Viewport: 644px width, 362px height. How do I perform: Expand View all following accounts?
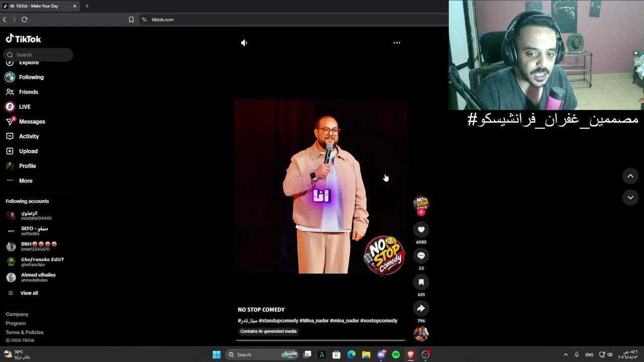click(29, 293)
